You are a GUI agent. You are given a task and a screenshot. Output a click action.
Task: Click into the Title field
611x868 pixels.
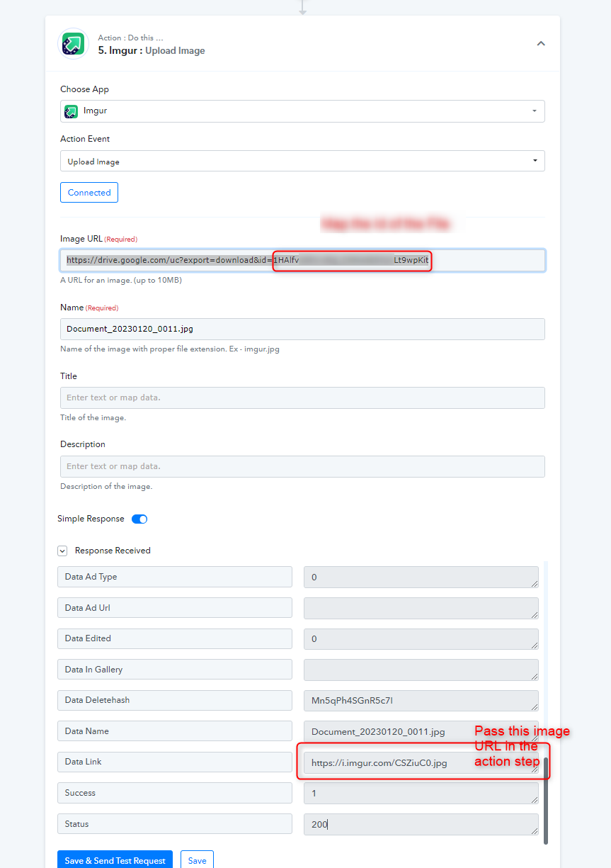coord(302,398)
